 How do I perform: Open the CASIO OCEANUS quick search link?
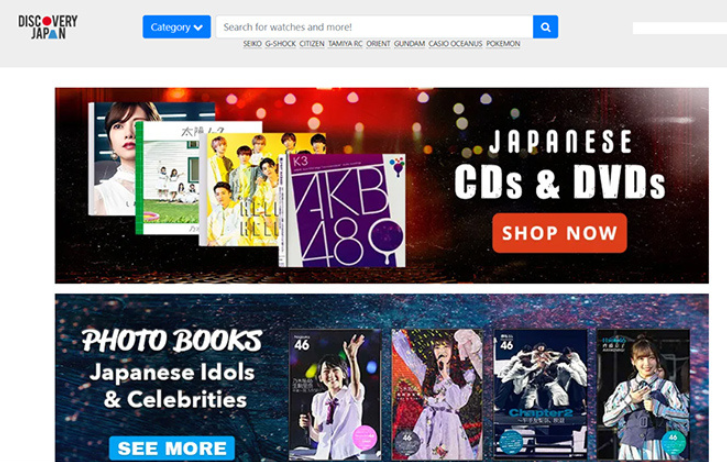pos(455,44)
